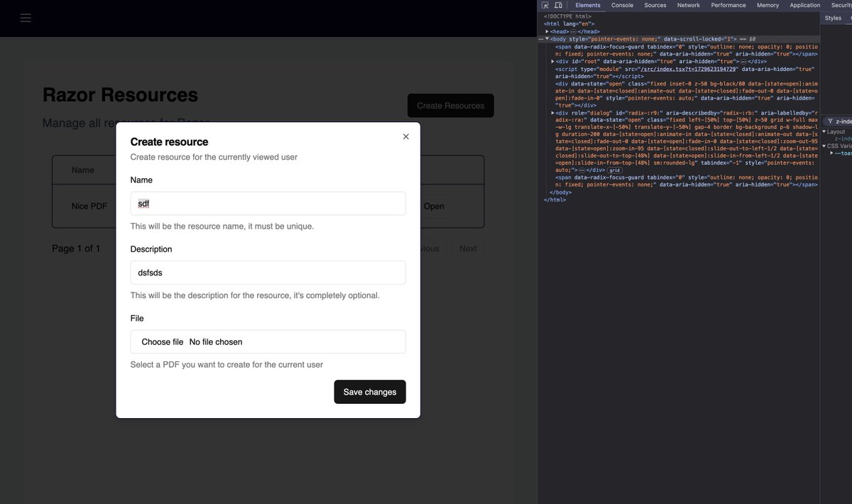Click the grid badge in Elements panel
This screenshot has width=852, height=504.
(615, 170)
